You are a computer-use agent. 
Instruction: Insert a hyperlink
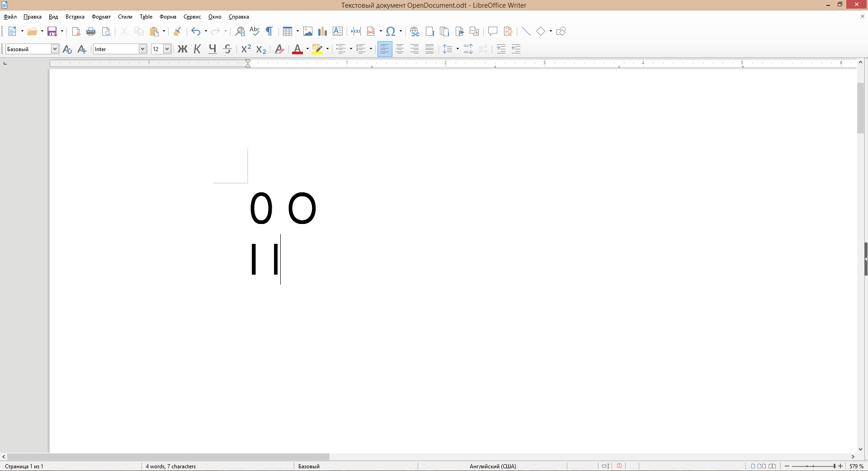click(415, 31)
